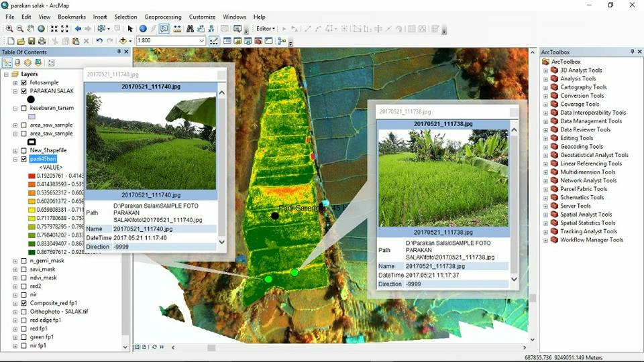Click the Go Back to Previous Extent arrow

click(78, 29)
